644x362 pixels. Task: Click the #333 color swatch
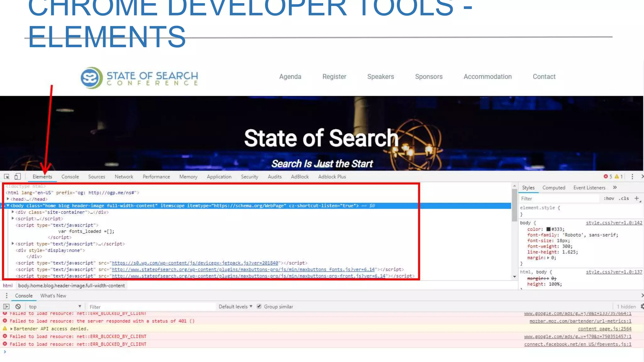click(548, 229)
